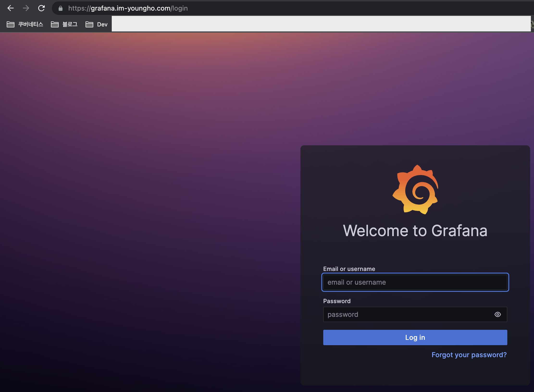Click the Welcome to Grafana heading

[415, 231]
